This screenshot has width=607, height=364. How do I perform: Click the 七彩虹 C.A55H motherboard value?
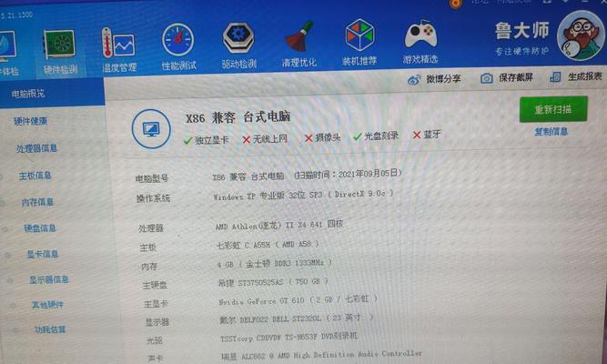point(268,245)
